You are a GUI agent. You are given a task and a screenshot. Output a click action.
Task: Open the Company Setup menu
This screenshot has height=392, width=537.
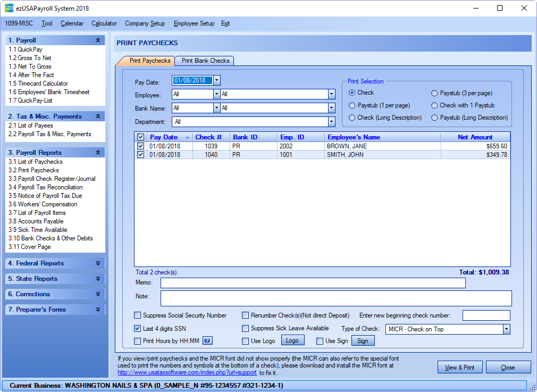pyautogui.click(x=145, y=23)
